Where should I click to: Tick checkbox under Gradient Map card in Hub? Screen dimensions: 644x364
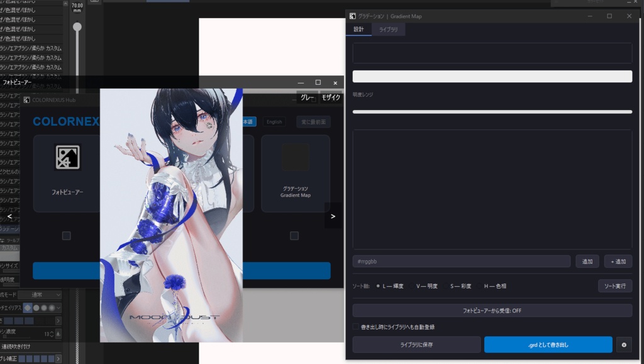tap(294, 236)
